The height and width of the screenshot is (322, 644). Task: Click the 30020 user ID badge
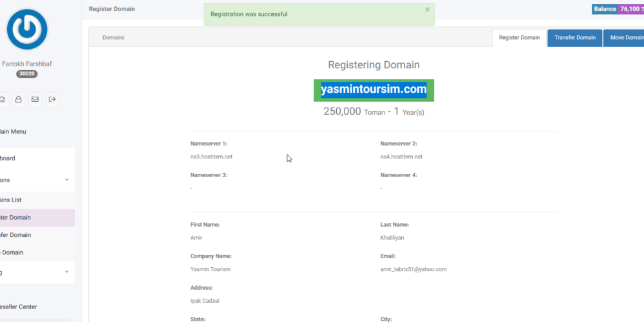(26, 74)
